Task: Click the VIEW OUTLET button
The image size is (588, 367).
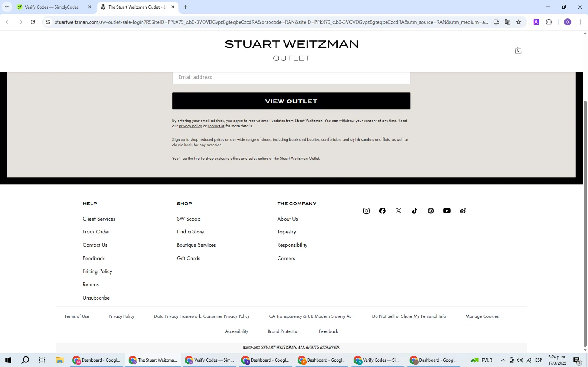Action: (x=291, y=101)
